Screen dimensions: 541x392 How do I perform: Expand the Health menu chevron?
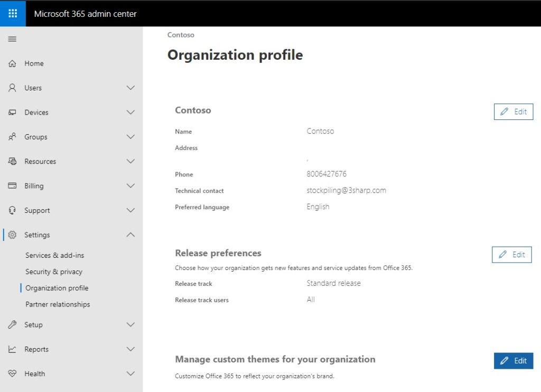pos(130,374)
